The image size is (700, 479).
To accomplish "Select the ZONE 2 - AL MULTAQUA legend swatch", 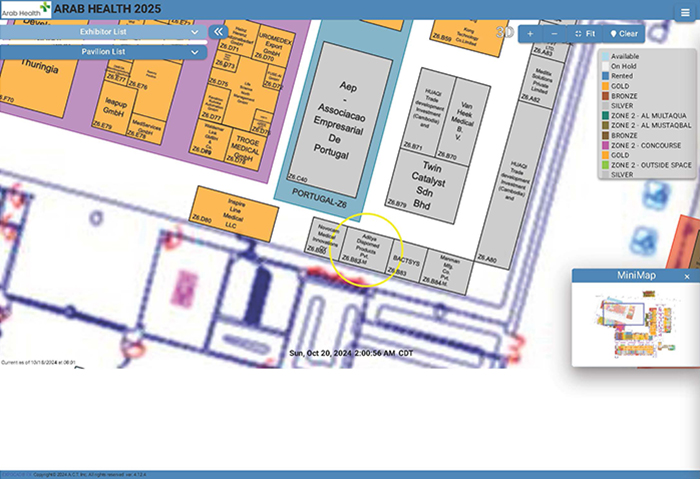I will [x=605, y=116].
